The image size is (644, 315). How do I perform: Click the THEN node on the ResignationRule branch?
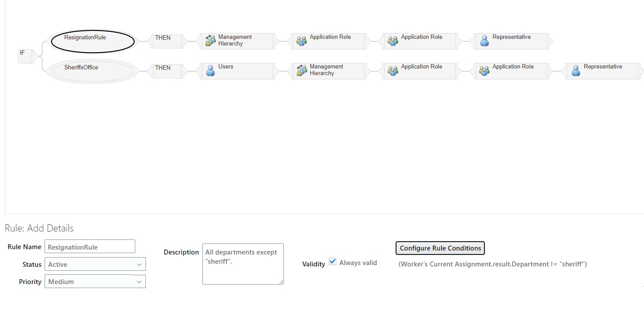pos(165,40)
